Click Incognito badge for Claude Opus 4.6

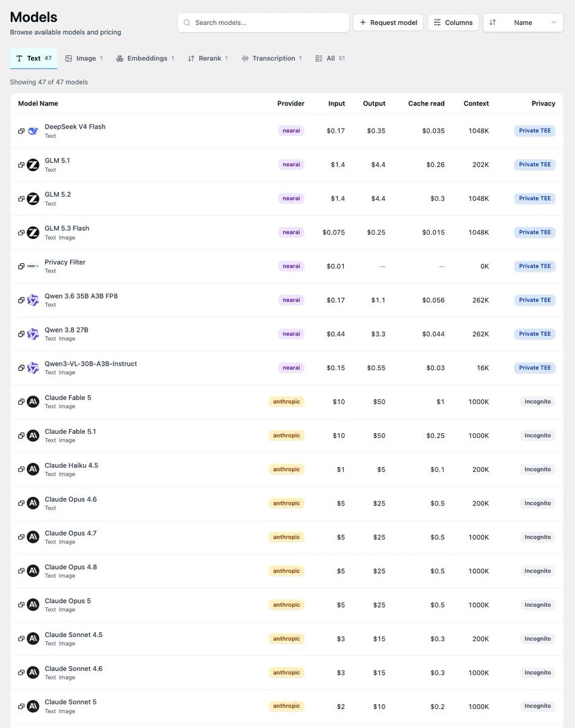tap(538, 504)
